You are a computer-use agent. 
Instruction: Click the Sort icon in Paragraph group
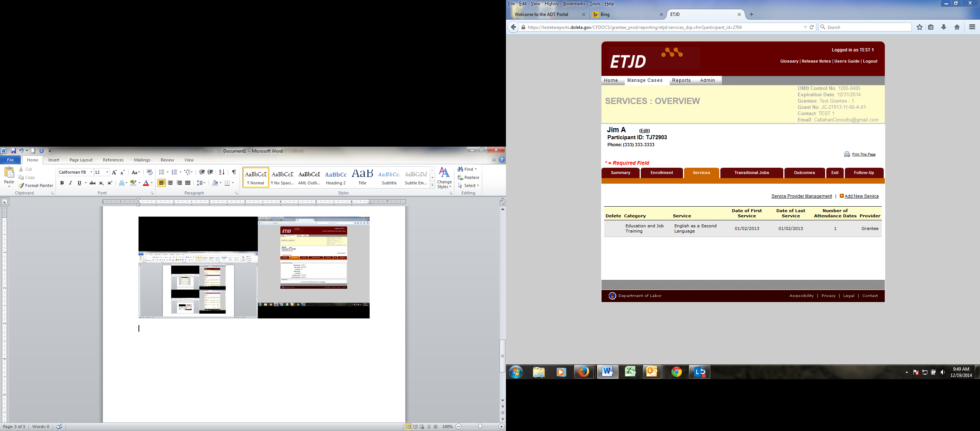pos(222,172)
